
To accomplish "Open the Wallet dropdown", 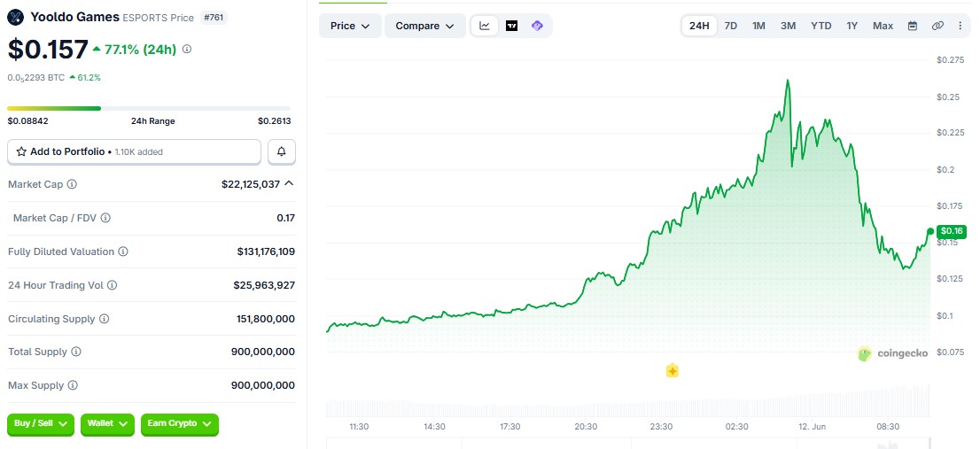I will [x=107, y=424].
